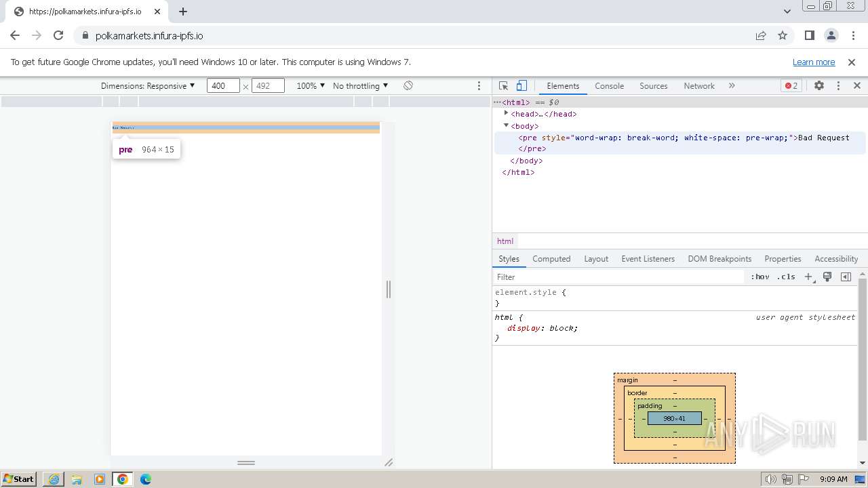Toggle computed styles sidebar
This screenshot has height=488, width=868.
(846, 277)
